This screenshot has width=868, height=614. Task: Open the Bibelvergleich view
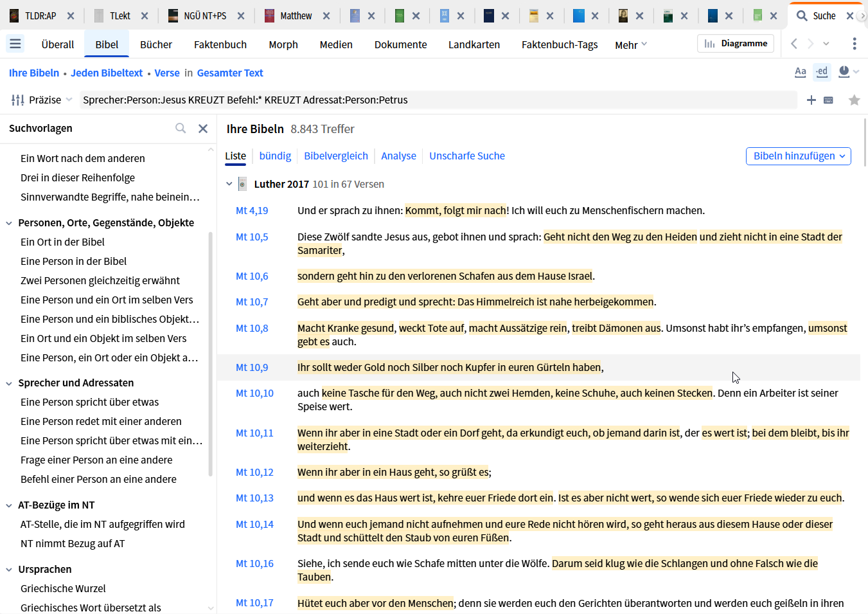(x=336, y=156)
